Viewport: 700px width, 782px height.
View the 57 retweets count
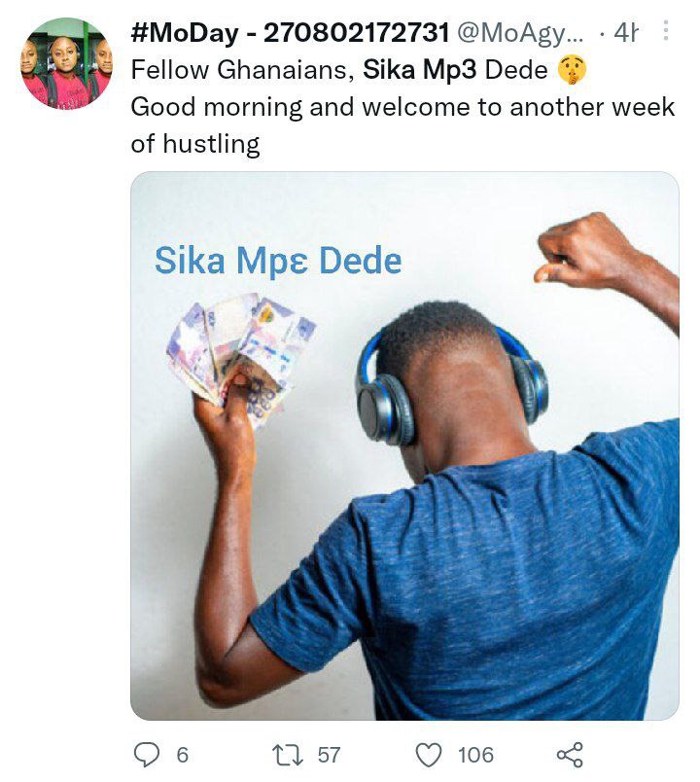(x=329, y=755)
